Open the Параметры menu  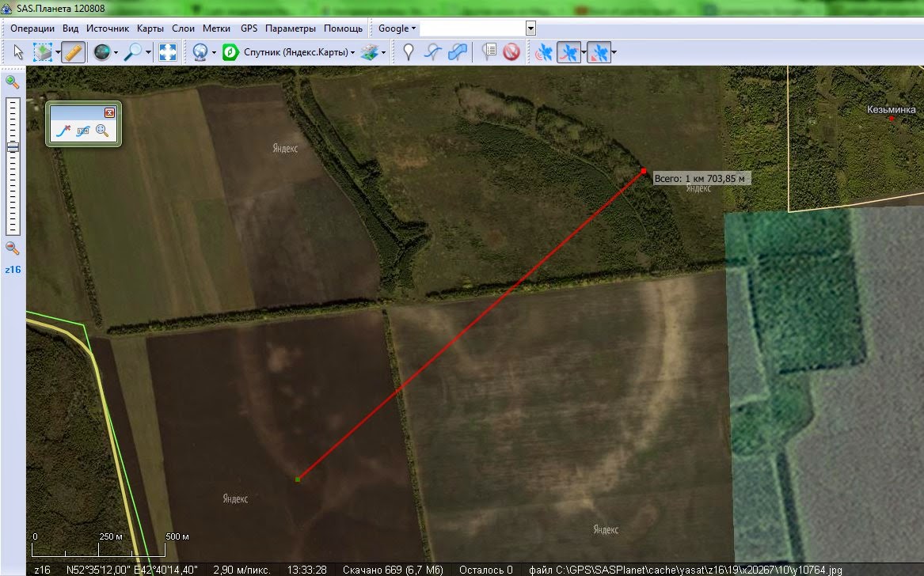(x=290, y=28)
